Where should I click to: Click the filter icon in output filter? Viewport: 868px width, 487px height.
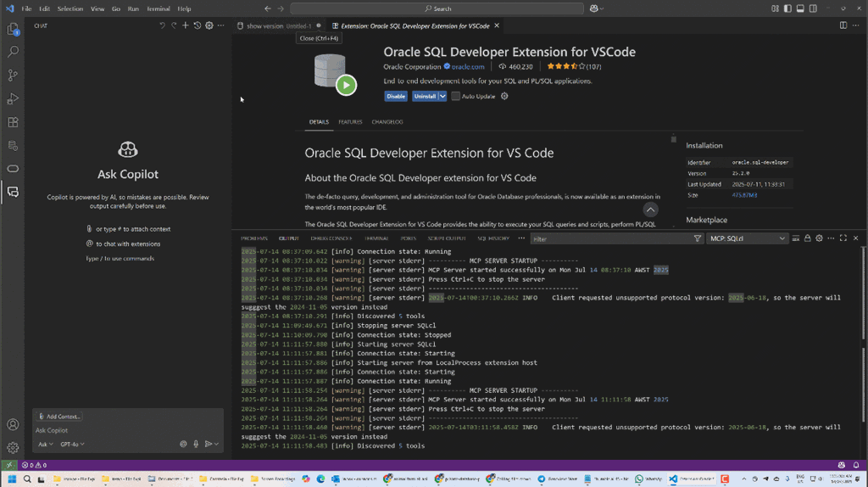click(698, 238)
